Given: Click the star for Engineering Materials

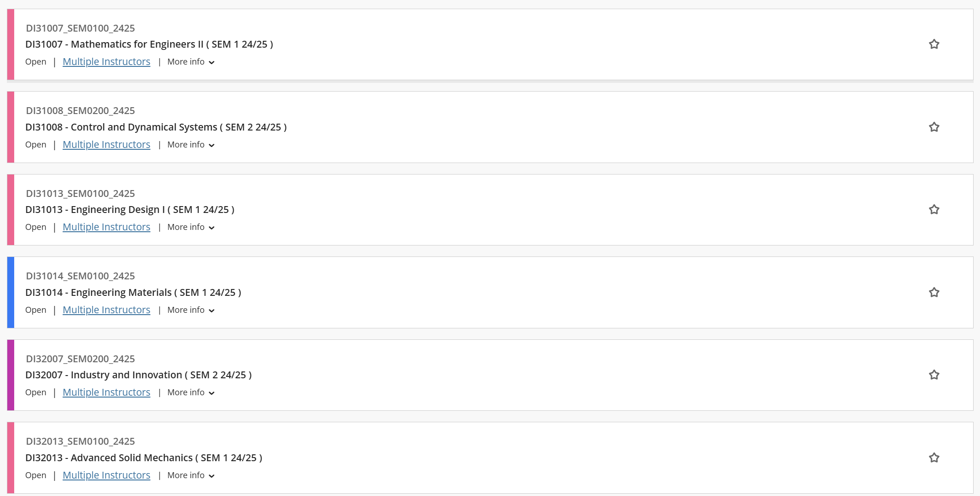Looking at the screenshot, I should (934, 292).
